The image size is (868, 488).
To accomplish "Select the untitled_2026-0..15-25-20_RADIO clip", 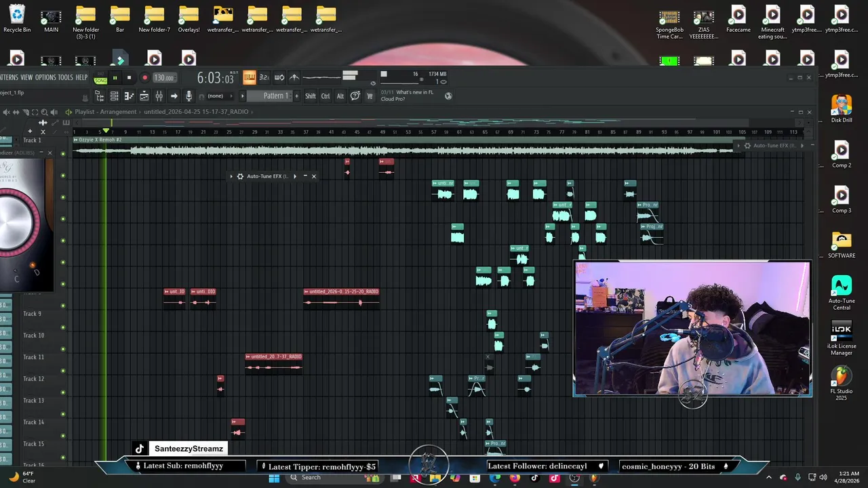I will tap(341, 298).
